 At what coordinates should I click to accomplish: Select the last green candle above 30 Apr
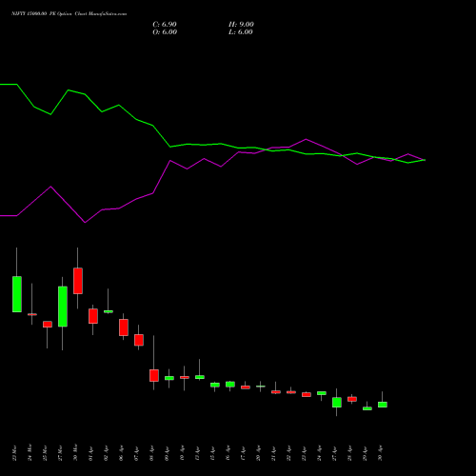(383, 405)
